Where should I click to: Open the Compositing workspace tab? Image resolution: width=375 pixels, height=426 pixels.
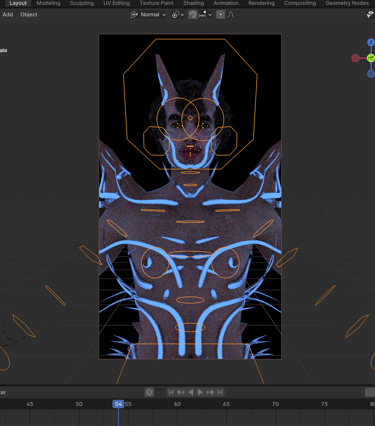click(x=300, y=3)
